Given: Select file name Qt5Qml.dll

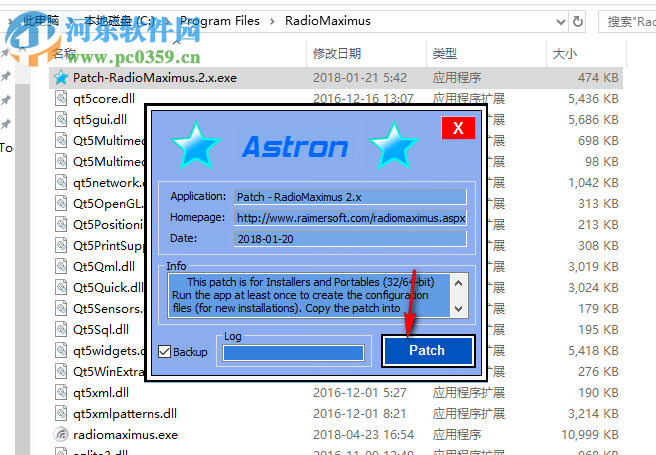Looking at the screenshot, I should tap(104, 267).
